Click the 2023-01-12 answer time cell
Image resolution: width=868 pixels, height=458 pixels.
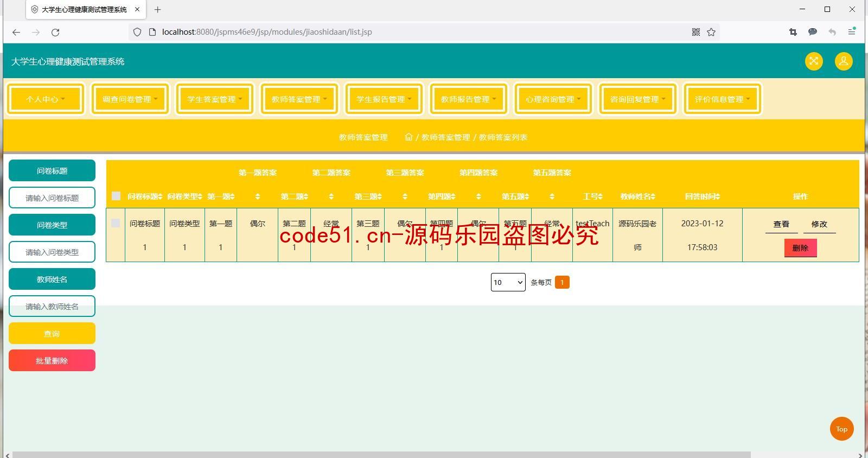pos(702,235)
